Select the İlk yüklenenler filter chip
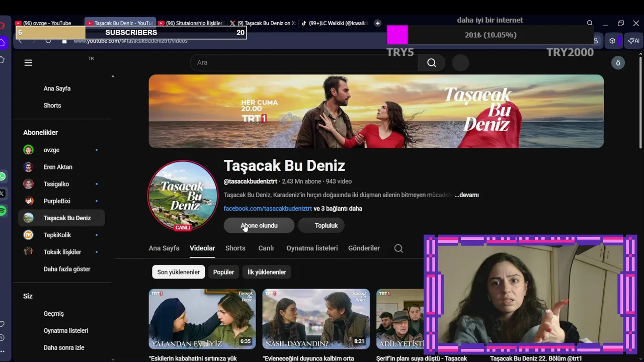The width and height of the screenshot is (644, 362). [x=267, y=272]
